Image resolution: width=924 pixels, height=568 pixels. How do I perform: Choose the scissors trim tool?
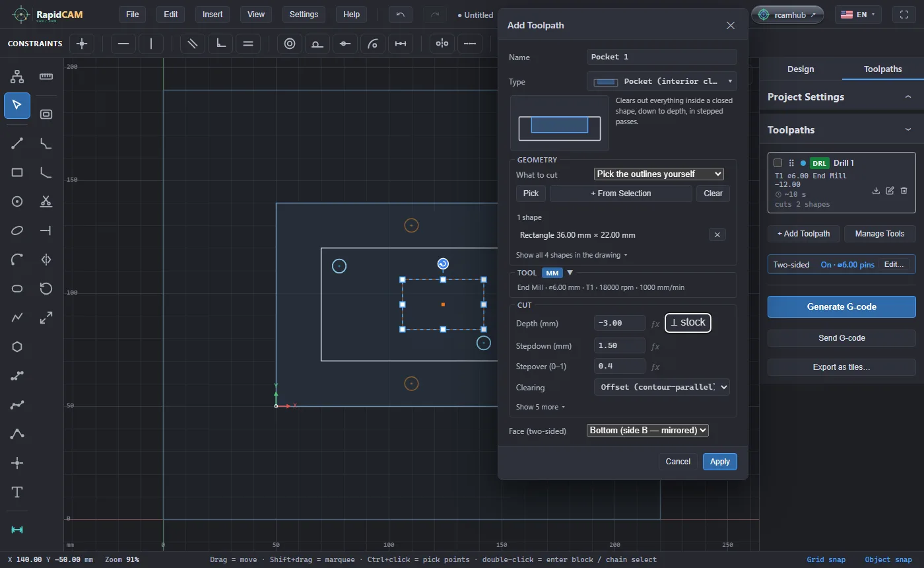pyautogui.click(x=46, y=201)
